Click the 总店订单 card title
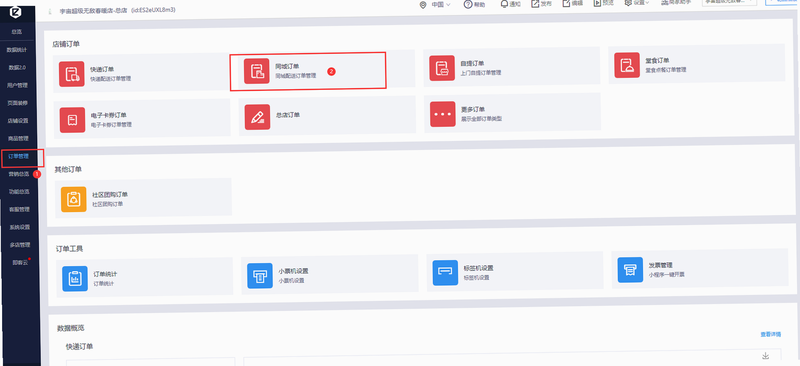Viewport: 800px width, 366px height. pos(288,115)
